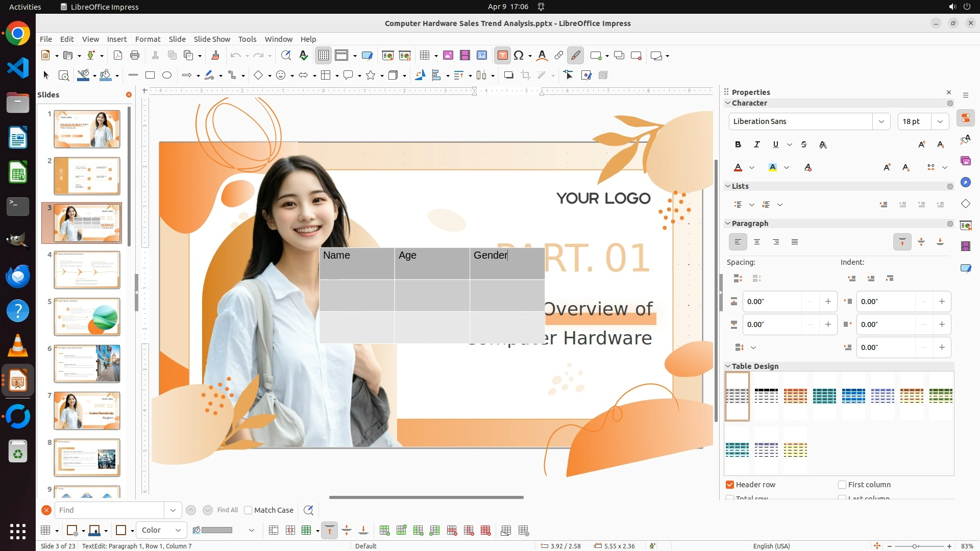Uncheck the Header row checkbox
The image size is (980, 551).
[730, 485]
